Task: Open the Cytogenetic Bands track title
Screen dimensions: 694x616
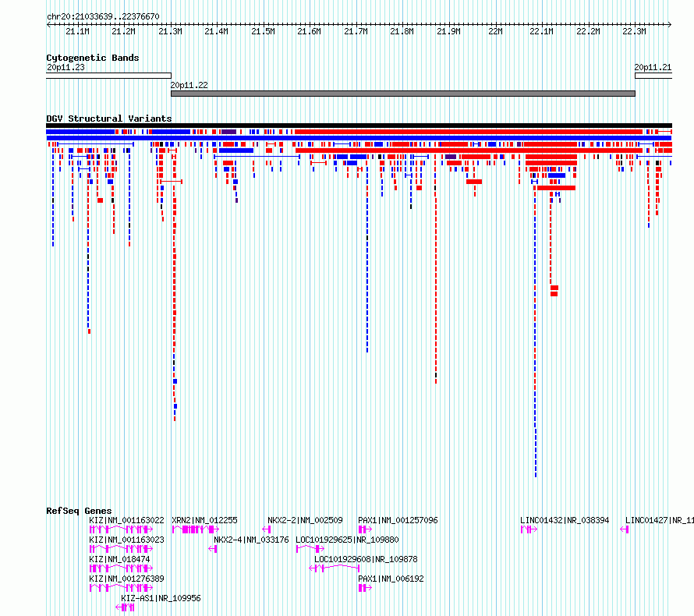Action: pos(93,58)
